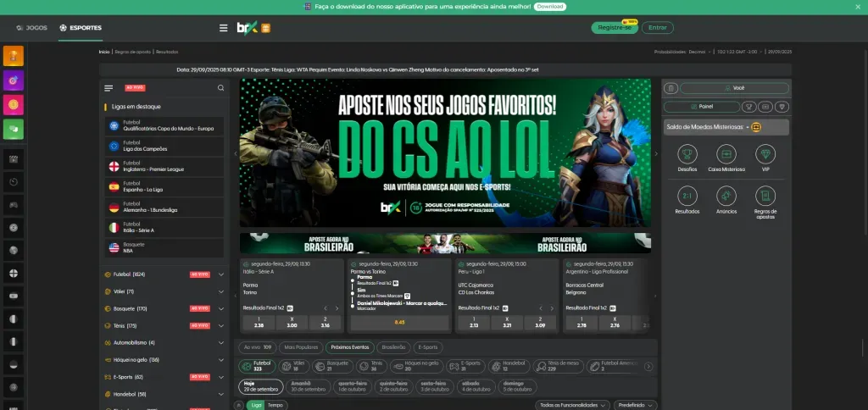Open the VIP diamond icon
Screen dimensions: 868x410
[765, 154]
